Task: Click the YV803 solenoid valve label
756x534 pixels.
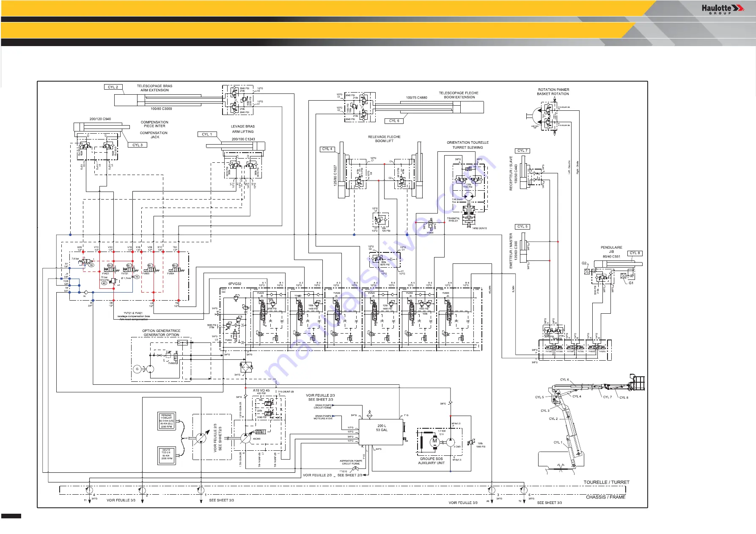Action: tap(146, 274)
